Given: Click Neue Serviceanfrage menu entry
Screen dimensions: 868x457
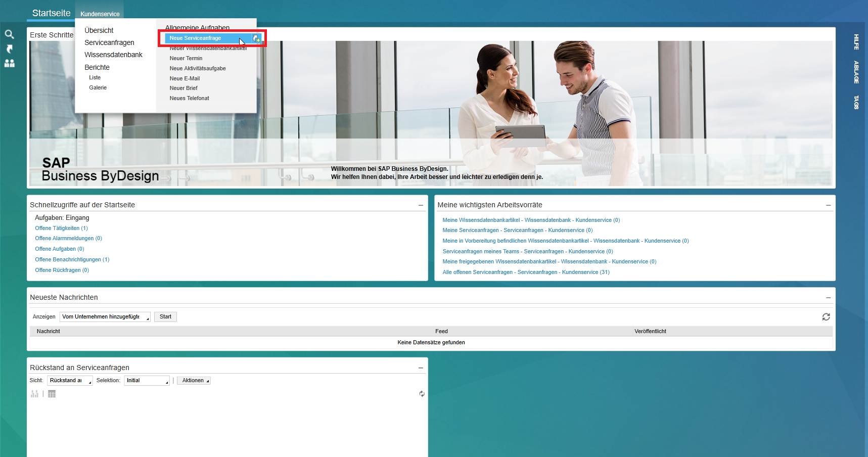Looking at the screenshot, I should [208, 38].
